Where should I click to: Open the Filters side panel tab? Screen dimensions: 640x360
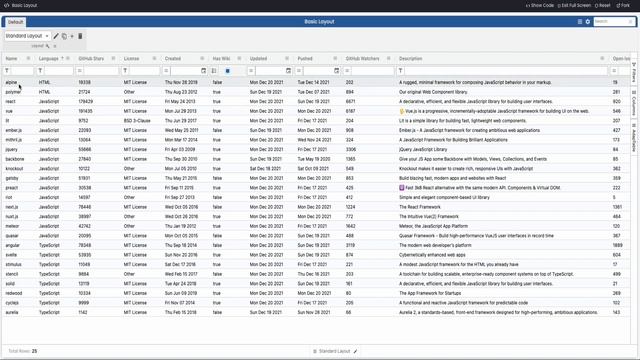(634, 73)
